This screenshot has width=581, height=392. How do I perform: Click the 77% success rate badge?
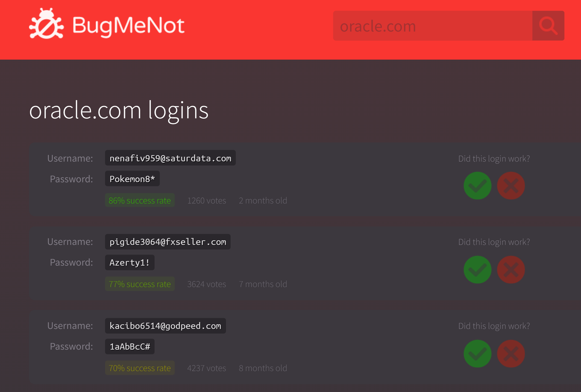(x=140, y=284)
